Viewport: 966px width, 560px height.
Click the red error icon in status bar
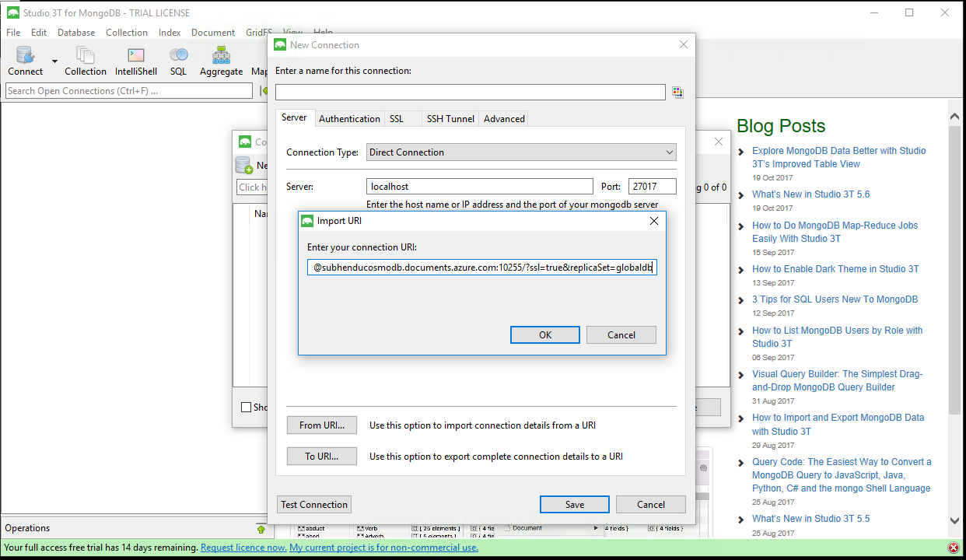click(953, 548)
